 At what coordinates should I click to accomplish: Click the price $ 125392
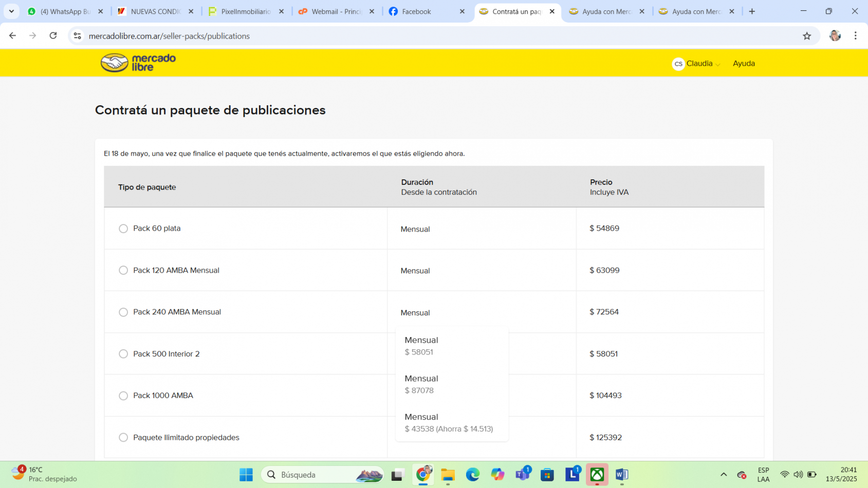coord(605,438)
